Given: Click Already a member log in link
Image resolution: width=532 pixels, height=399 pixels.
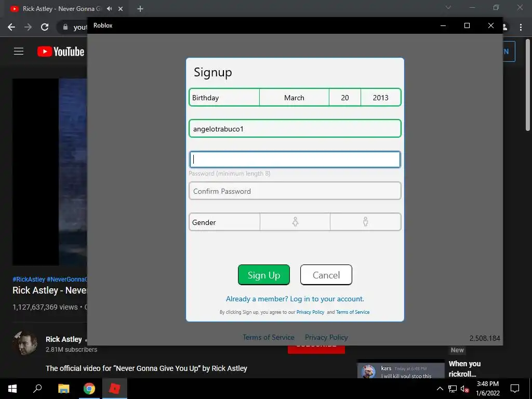Looking at the screenshot, I should (x=295, y=299).
